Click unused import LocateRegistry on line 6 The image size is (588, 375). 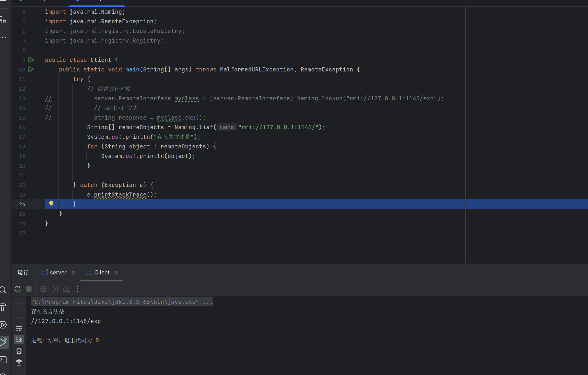[115, 31]
